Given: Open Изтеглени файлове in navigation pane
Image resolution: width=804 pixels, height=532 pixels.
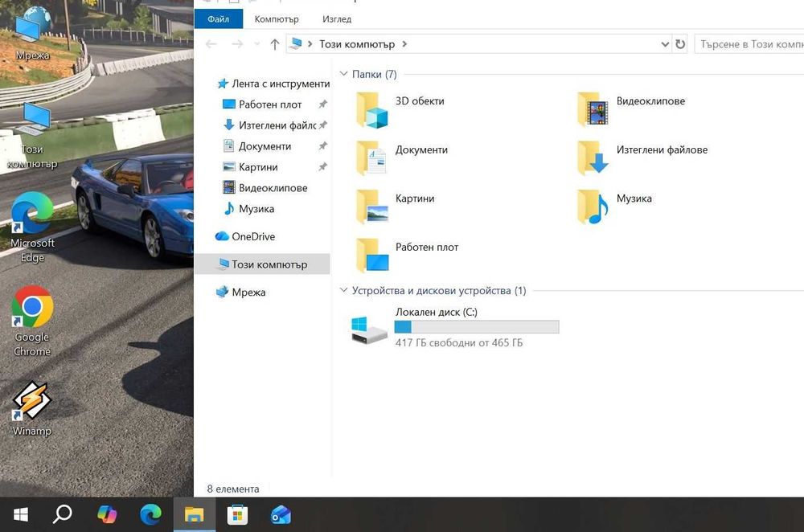Looking at the screenshot, I should click(x=277, y=125).
